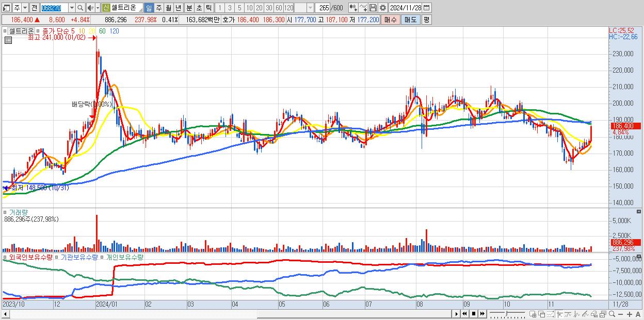Click the zigzag wave drawing icon
The height and width of the screenshot is (320, 644).
[577, 314]
